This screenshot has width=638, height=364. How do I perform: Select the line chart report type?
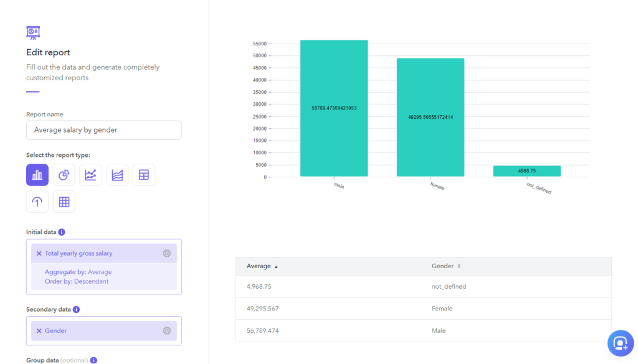pyautogui.click(x=90, y=175)
